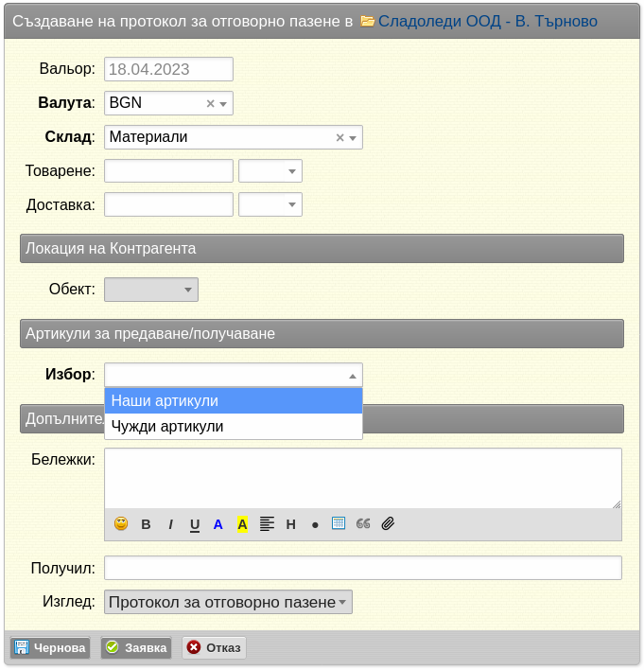The height and width of the screenshot is (670, 644).
Task: Click the Вальор date field
Action: click(x=168, y=69)
